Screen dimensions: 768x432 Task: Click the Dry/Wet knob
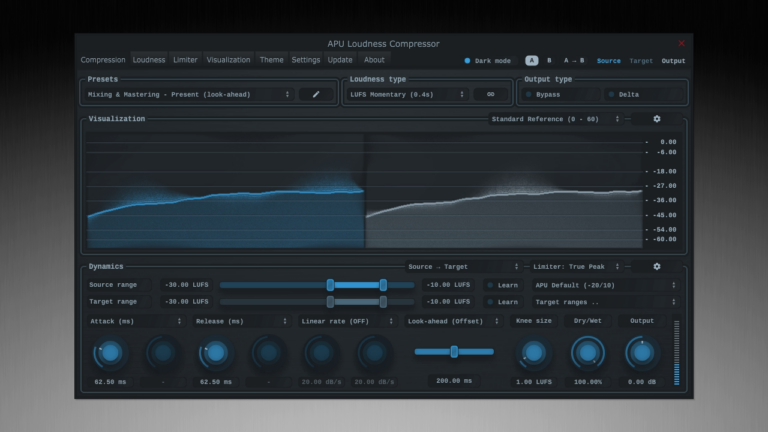(x=588, y=353)
